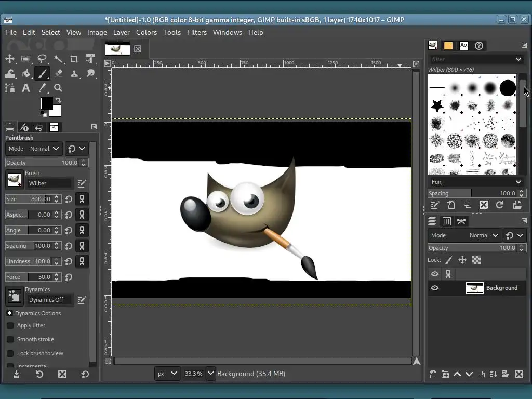Delete tool preset icon in options footer
This screenshot has height=399, width=532.
click(x=62, y=374)
